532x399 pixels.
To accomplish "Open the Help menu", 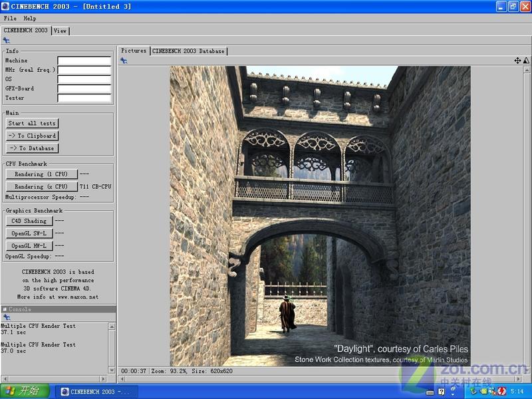I will [x=30, y=19].
